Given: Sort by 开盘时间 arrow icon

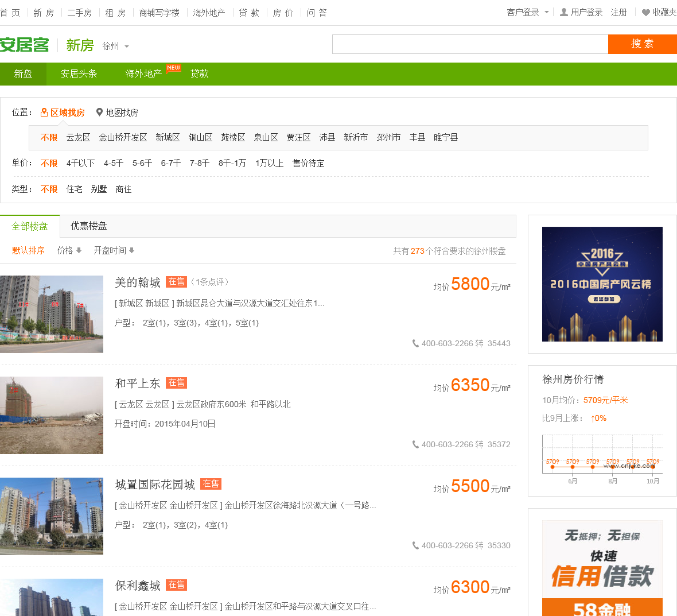Looking at the screenshot, I should point(132,250).
